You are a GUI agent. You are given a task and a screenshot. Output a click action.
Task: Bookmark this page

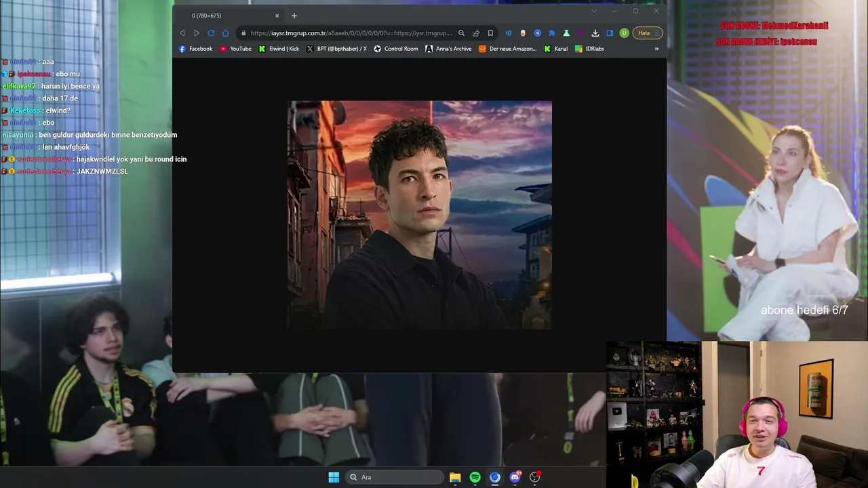[490, 33]
